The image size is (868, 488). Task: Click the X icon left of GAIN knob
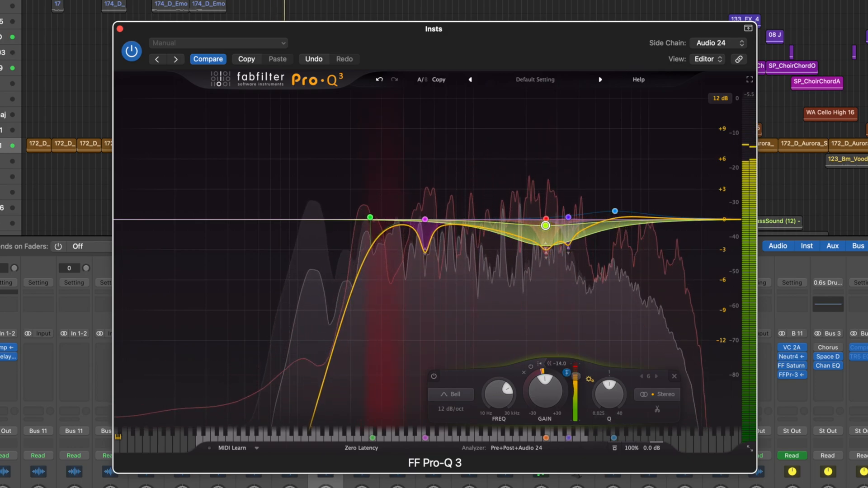point(524,373)
